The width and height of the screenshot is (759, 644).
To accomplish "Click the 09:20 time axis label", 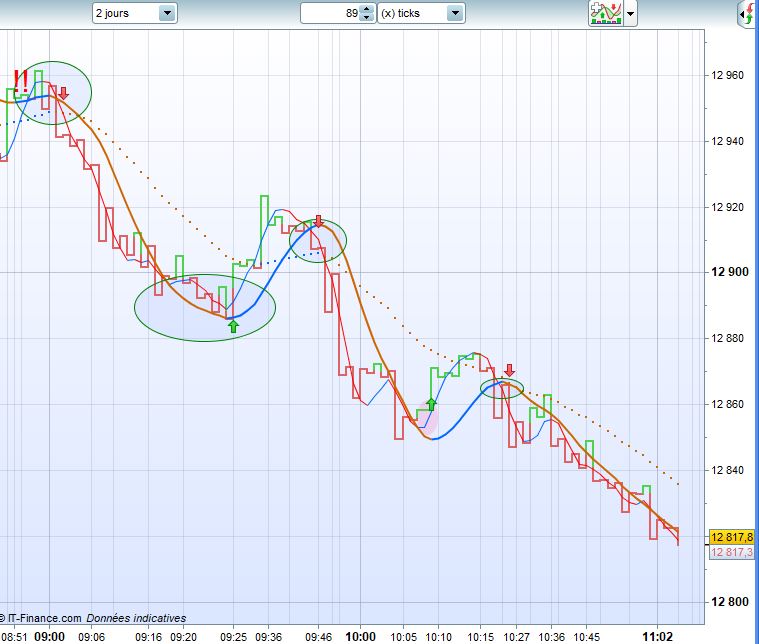I will [183, 637].
